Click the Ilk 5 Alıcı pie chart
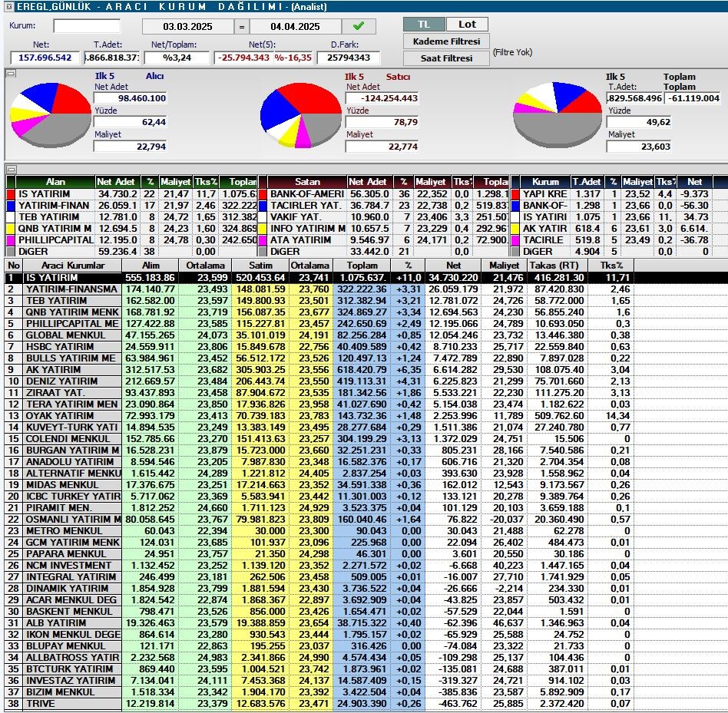The width and height of the screenshot is (728, 713). pos(50,114)
